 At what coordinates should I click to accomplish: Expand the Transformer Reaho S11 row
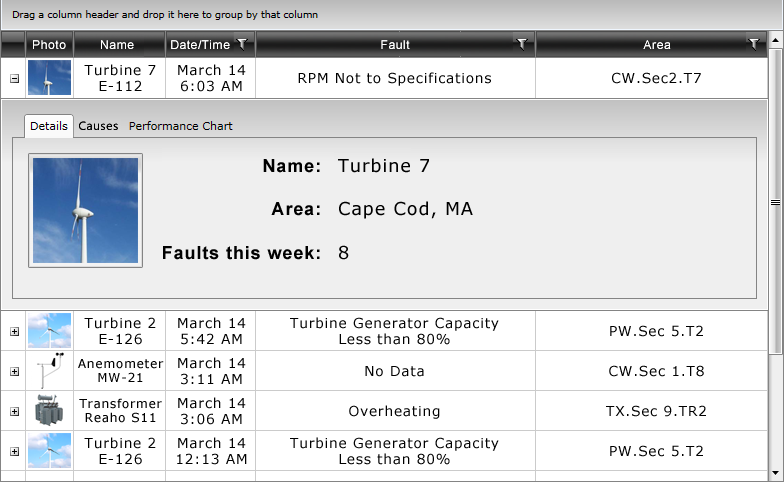(14, 412)
